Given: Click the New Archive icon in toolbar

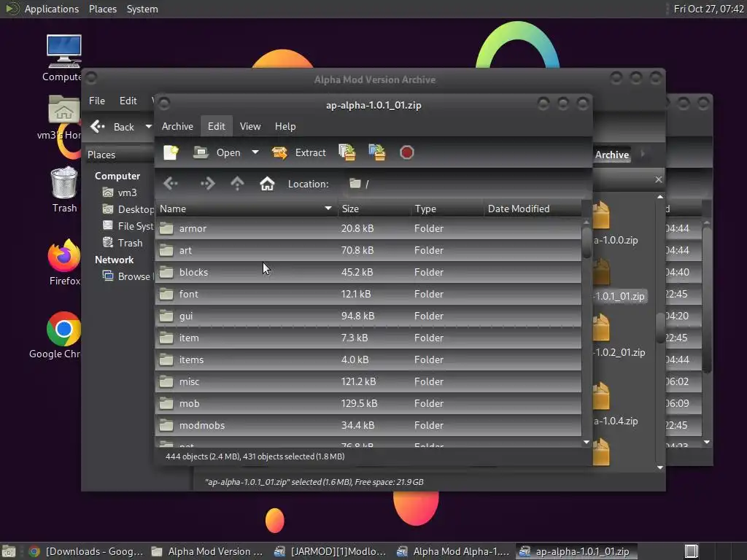Looking at the screenshot, I should tap(171, 152).
